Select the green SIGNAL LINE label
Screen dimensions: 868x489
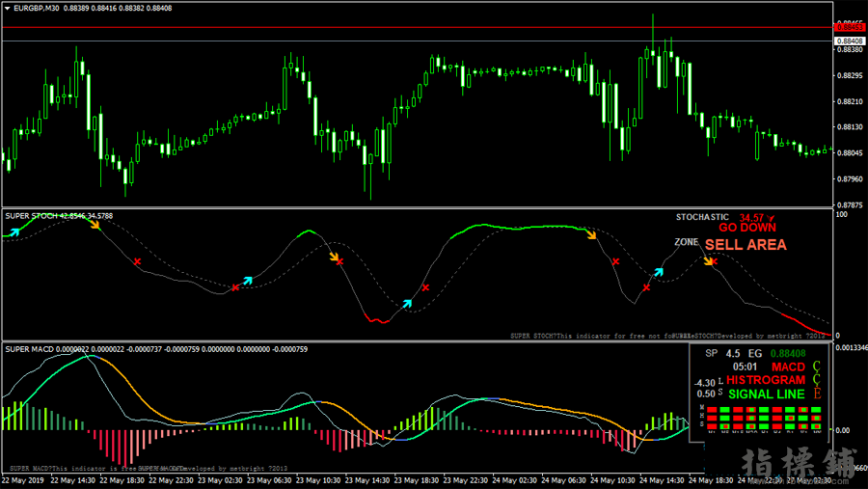coord(766,394)
